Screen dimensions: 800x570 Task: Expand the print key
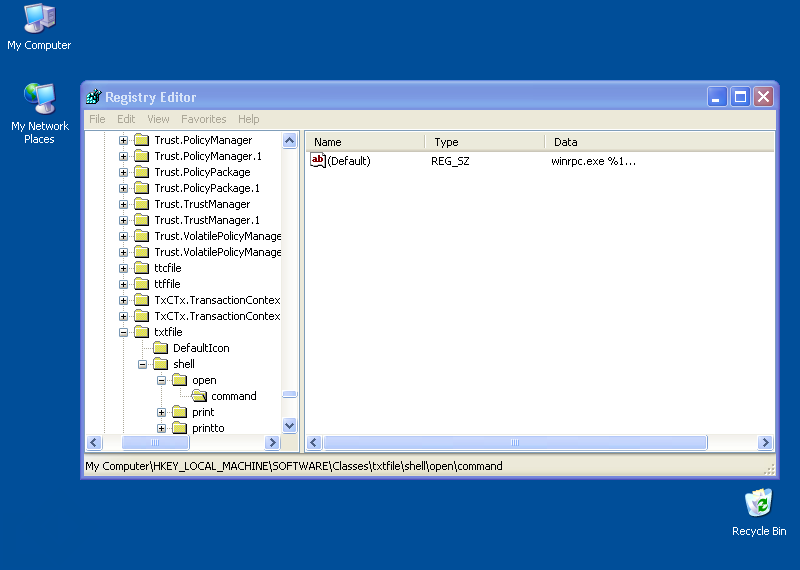click(161, 412)
